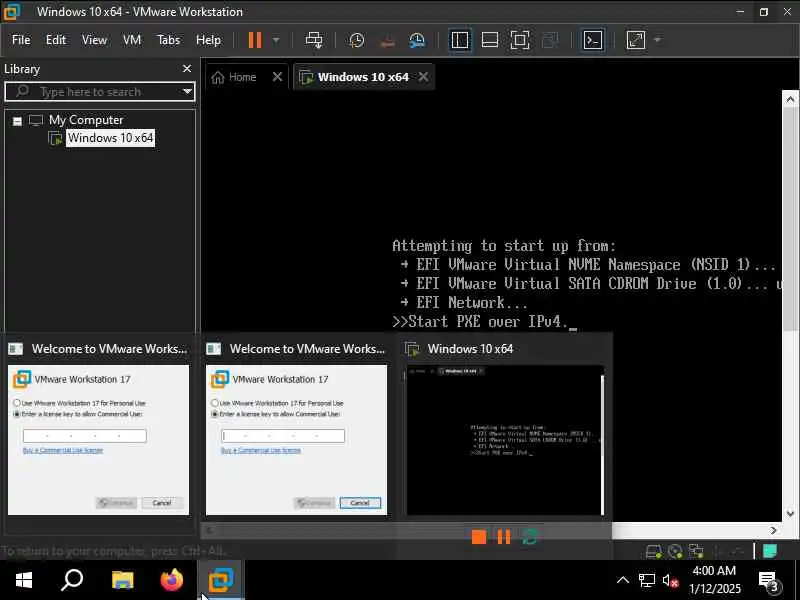
Task: Open the Help menu
Action: (x=208, y=40)
